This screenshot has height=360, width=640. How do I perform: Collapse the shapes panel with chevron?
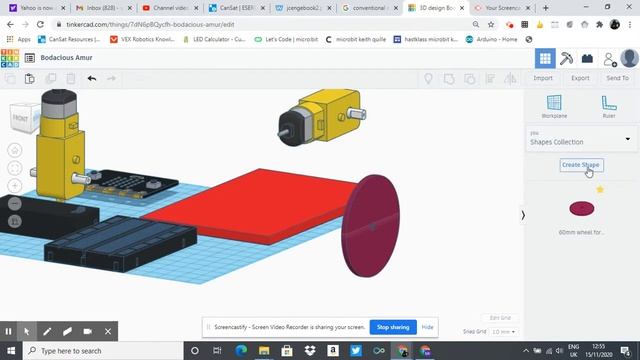(x=523, y=215)
